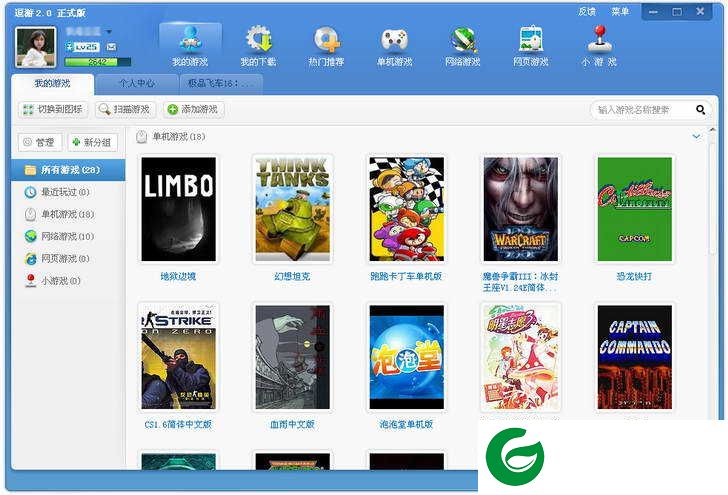Open 跑跑卡丁车 game cover
Viewport: 728px width, 495px height.
pyautogui.click(x=407, y=209)
